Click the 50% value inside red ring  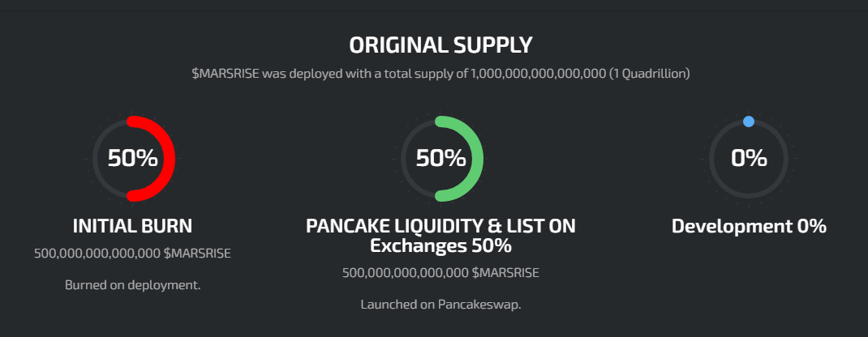click(x=133, y=159)
